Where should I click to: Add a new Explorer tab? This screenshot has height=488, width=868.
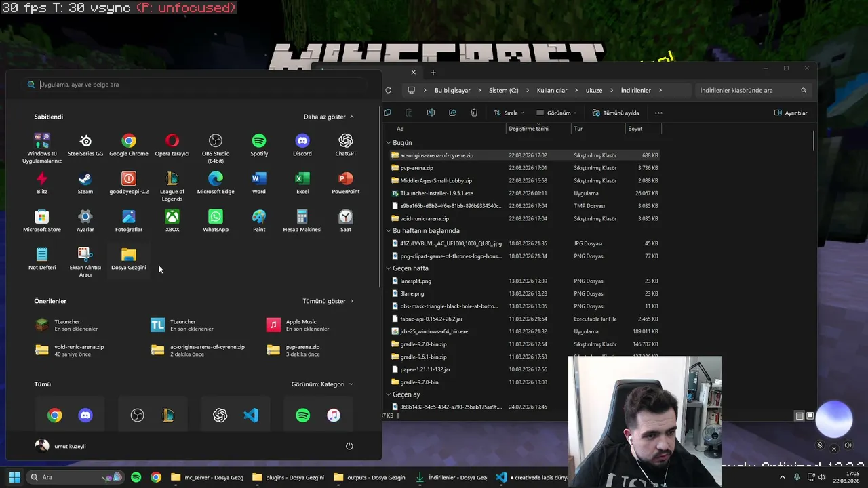click(x=433, y=73)
